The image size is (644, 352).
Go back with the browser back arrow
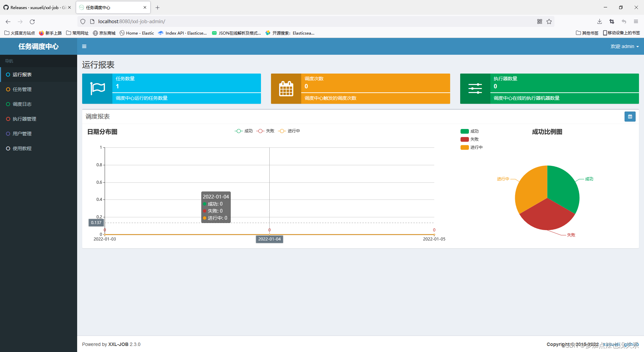pos(8,21)
